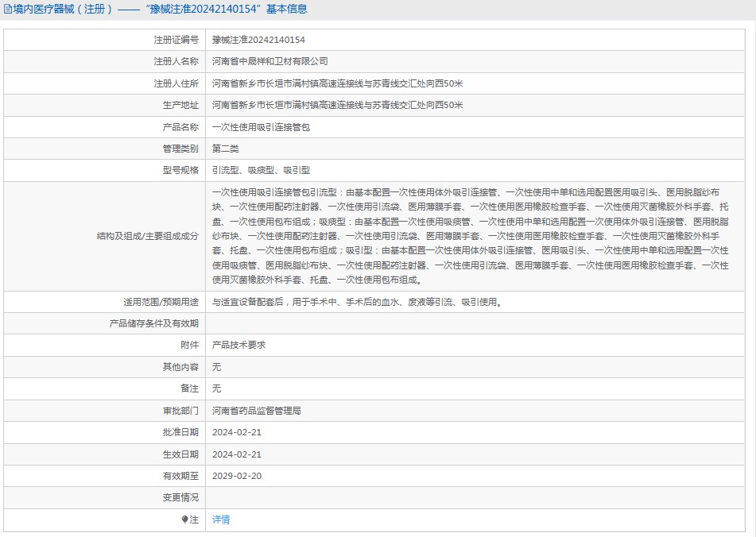Open the 详情 link
The height and width of the screenshot is (537, 756).
tap(221, 519)
